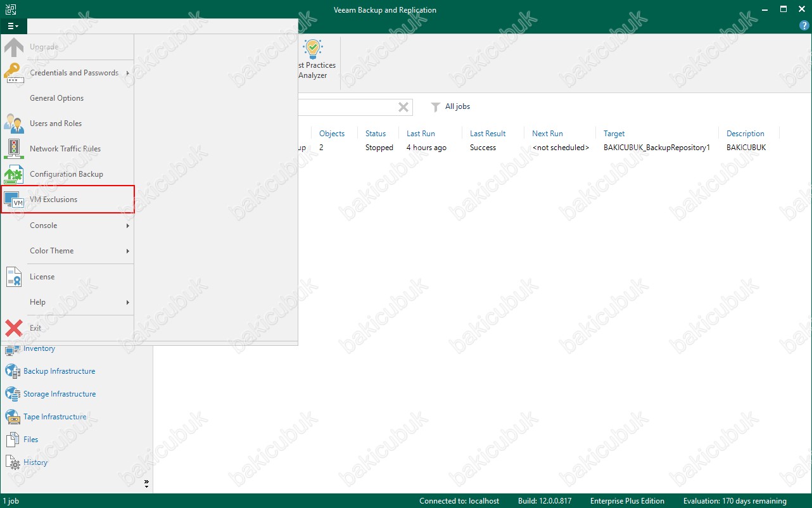Image resolution: width=812 pixels, height=508 pixels.
Task: Click the Objects value 2 cell
Action: (321, 148)
